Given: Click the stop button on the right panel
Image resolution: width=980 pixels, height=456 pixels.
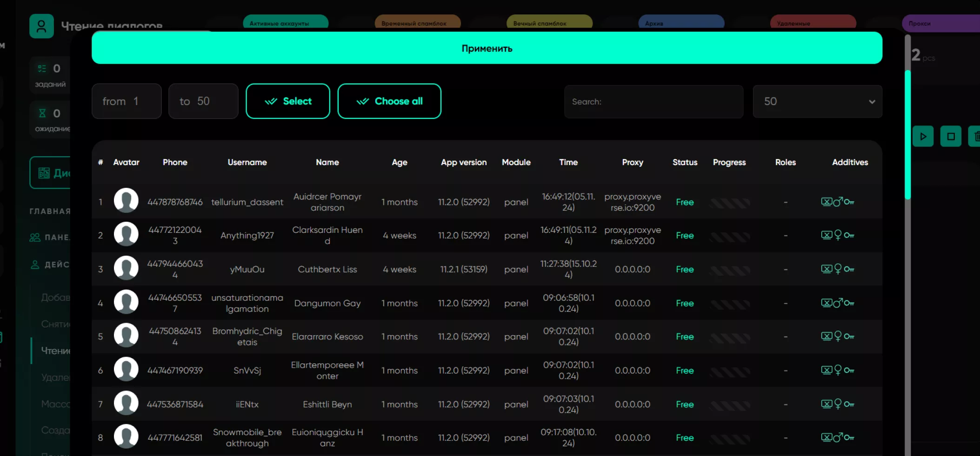Looking at the screenshot, I should tap(951, 137).
